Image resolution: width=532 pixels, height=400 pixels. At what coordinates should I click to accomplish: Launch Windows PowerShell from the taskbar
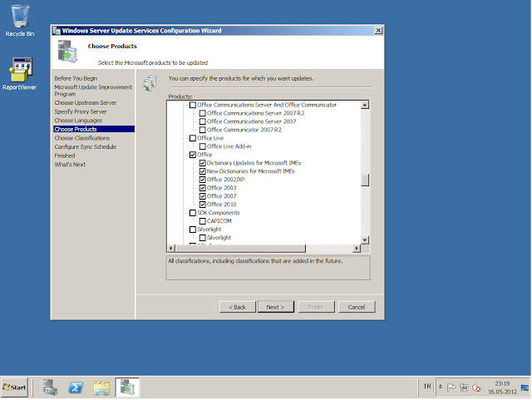(x=75, y=388)
